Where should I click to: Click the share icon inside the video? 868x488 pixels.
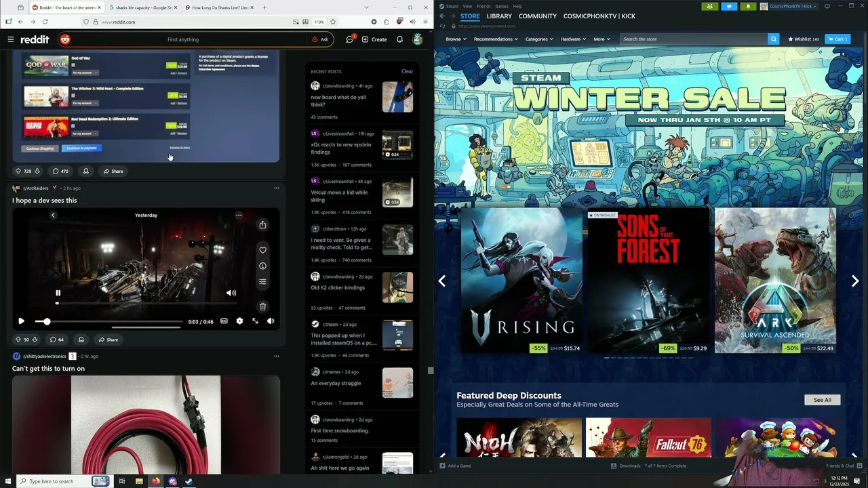pos(262,225)
